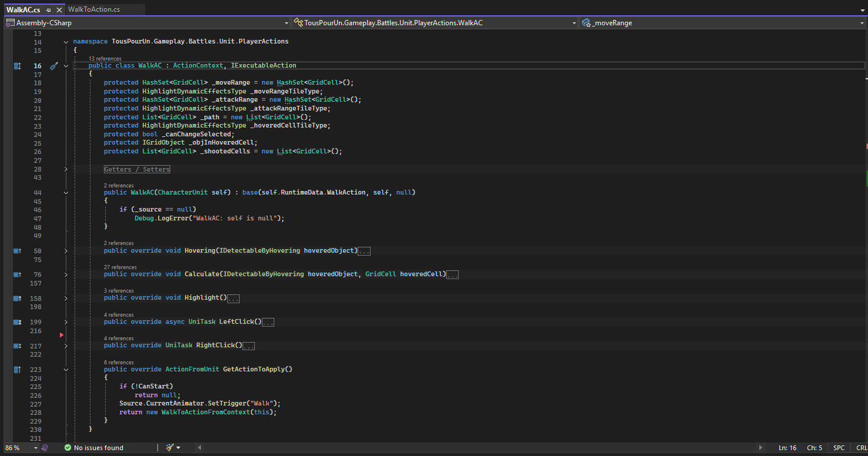Expand the collapsed Getters / Setters region
The width and height of the screenshot is (868, 456).
click(66, 169)
